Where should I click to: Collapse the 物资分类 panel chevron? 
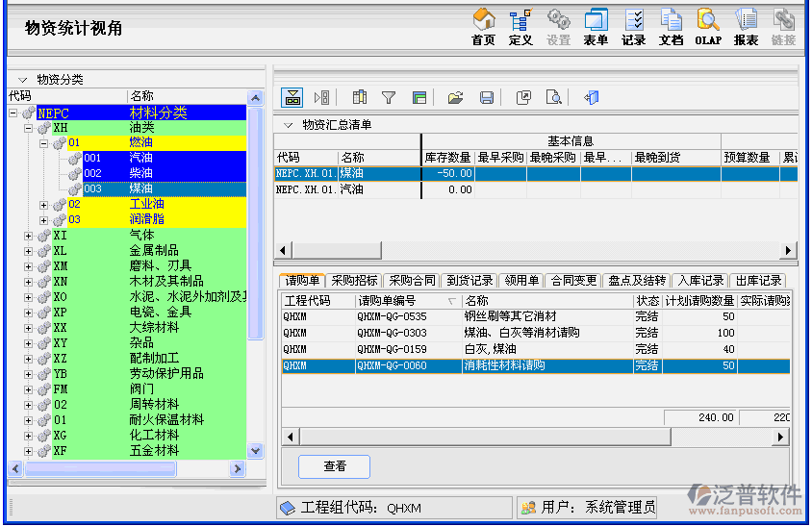coord(22,80)
